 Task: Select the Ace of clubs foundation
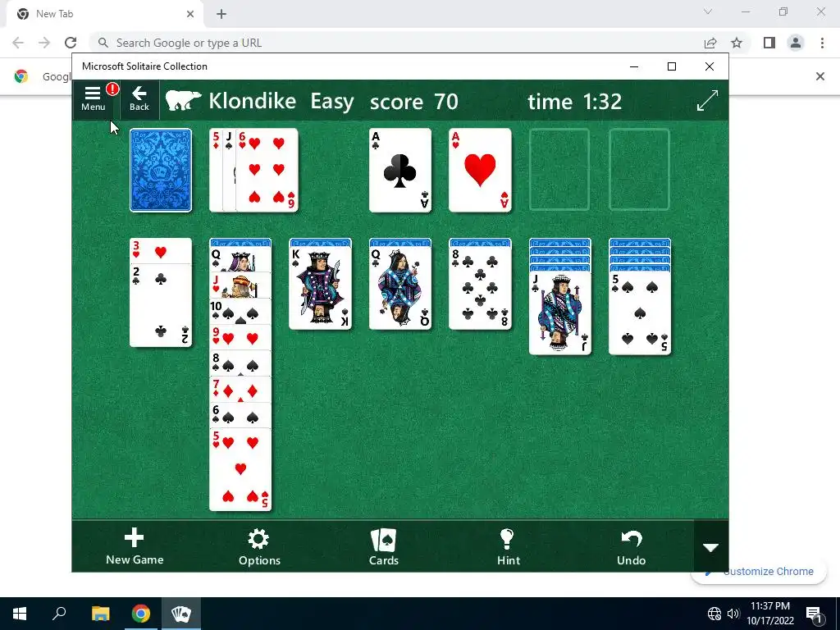click(x=400, y=171)
